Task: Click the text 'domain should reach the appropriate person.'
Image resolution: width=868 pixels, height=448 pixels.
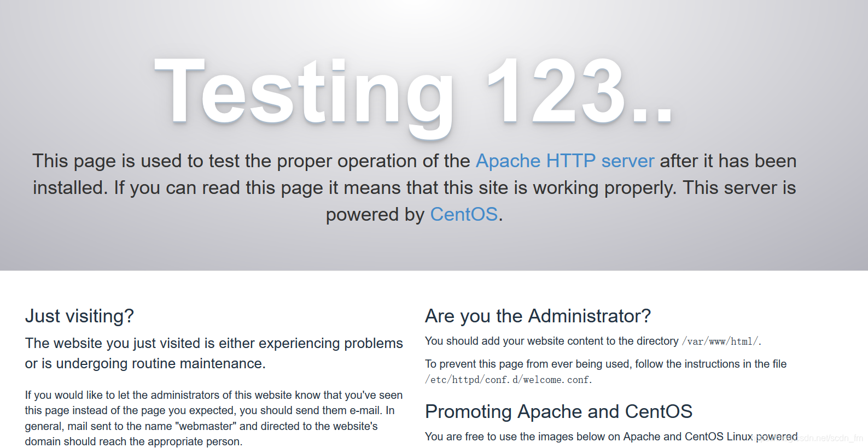Action: 133,441
